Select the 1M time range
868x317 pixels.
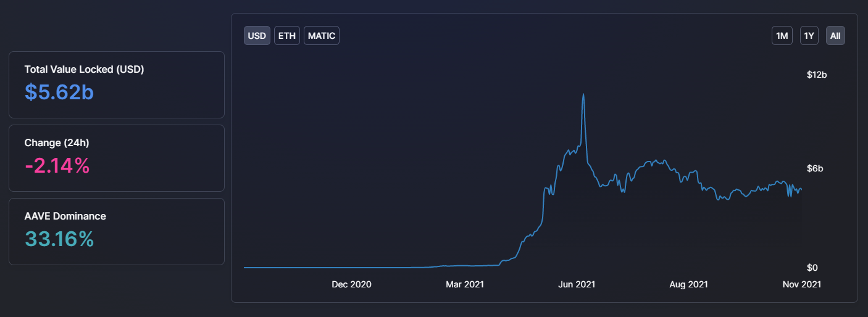coord(782,36)
